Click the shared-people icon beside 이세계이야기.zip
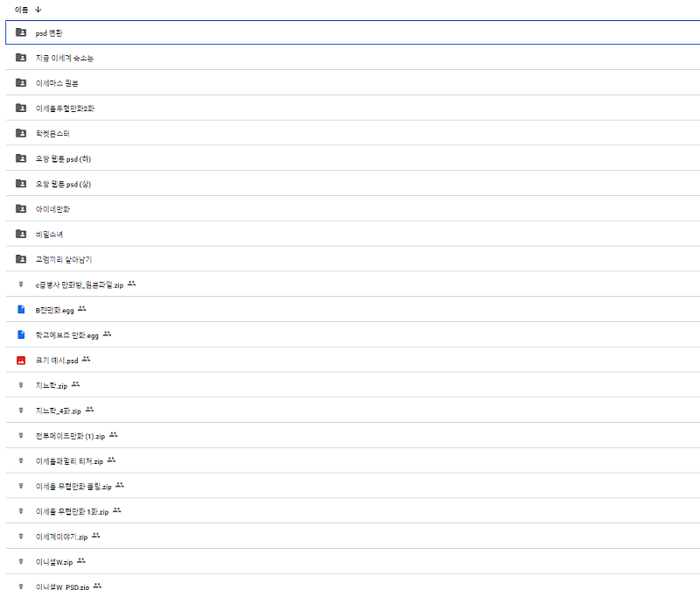The height and width of the screenshot is (590, 700). [96, 536]
